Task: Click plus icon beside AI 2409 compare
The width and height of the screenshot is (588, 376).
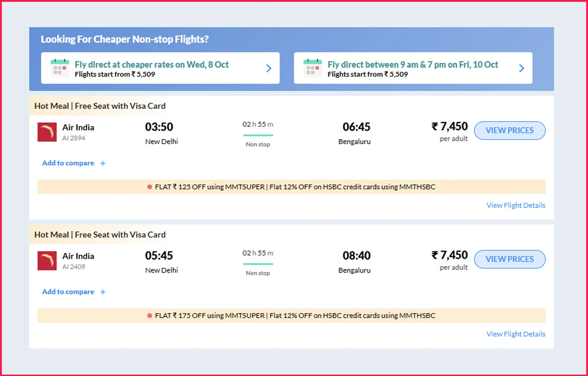Action: (x=103, y=292)
